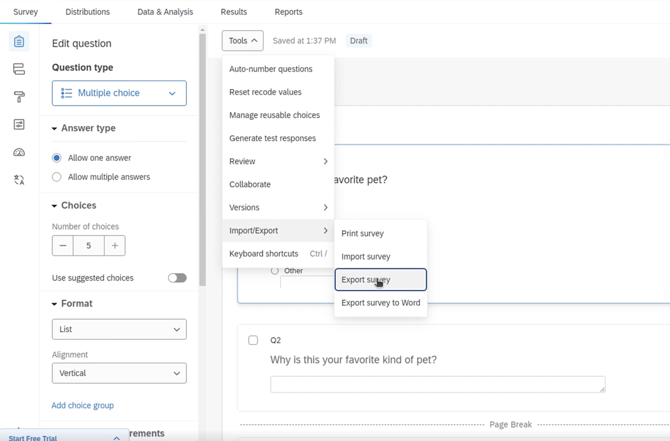Increase number of choices with plus button
The image size is (670, 441).
point(115,246)
